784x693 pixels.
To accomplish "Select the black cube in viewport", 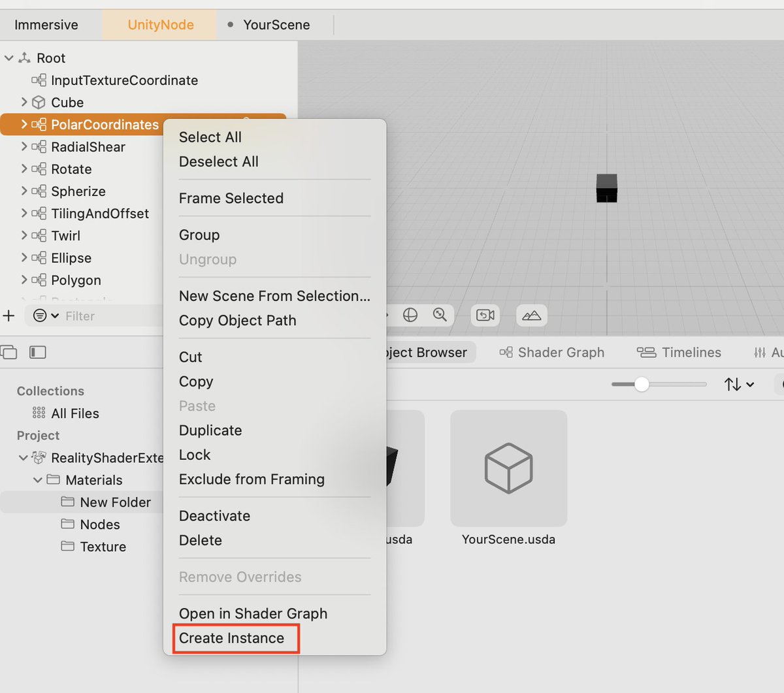I will coord(607,188).
